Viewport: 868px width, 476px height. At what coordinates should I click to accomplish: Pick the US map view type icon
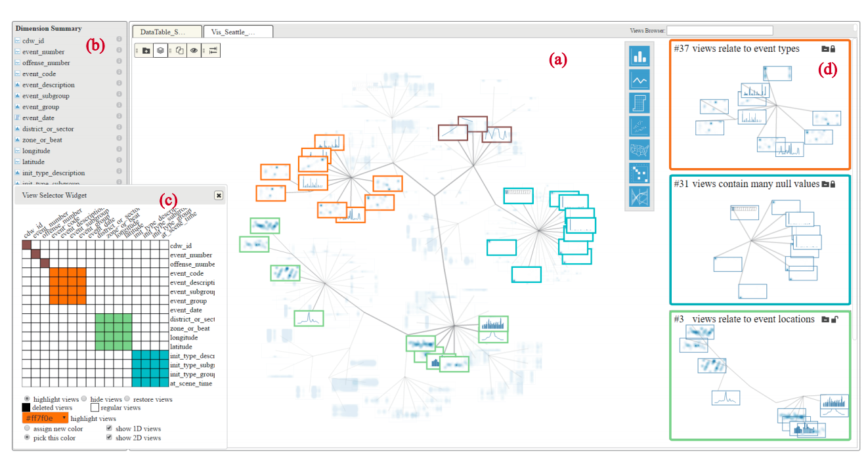pos(639,150)
